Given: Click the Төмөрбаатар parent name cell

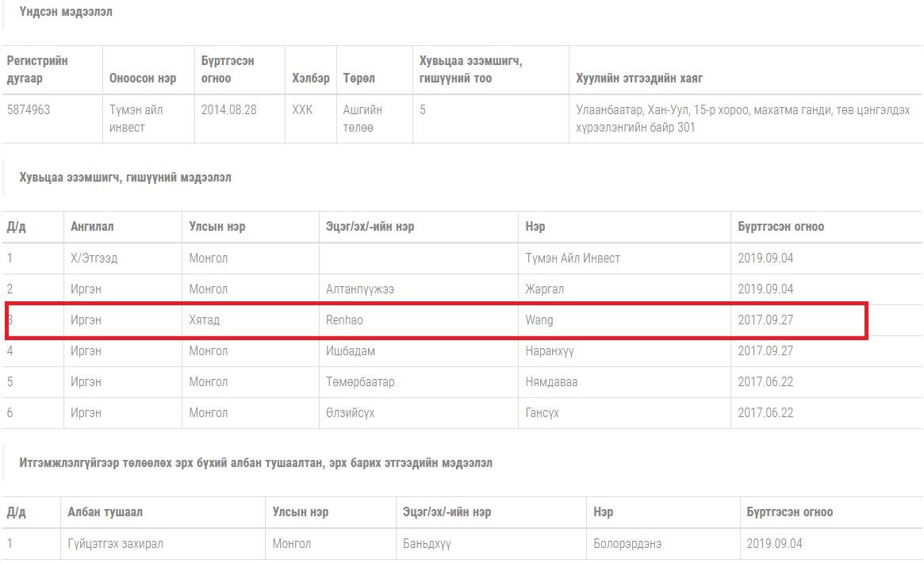Looking at the screenshot, I should [x=360, y=381].
